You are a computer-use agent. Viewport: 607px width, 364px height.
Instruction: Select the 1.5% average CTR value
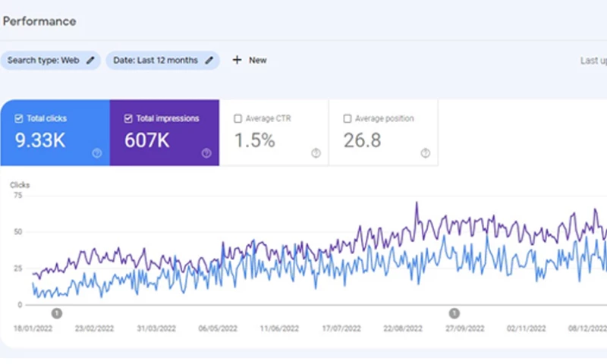pyautogui.click(x=254, y=140)
